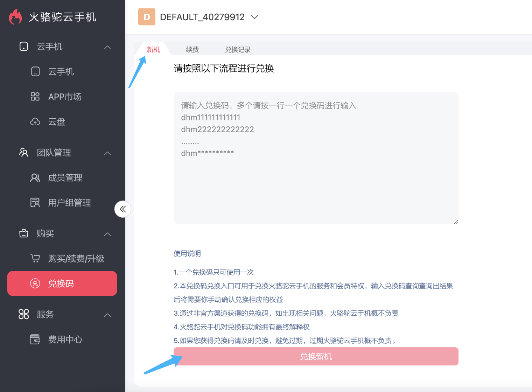Click the flame logo icon
The height and width of the screenshot is (392, 532).
coord(15,17)
